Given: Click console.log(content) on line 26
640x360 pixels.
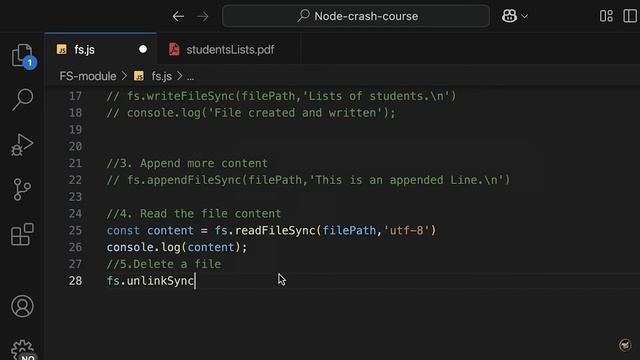Looking at the screenshot, I should (177, 247).
